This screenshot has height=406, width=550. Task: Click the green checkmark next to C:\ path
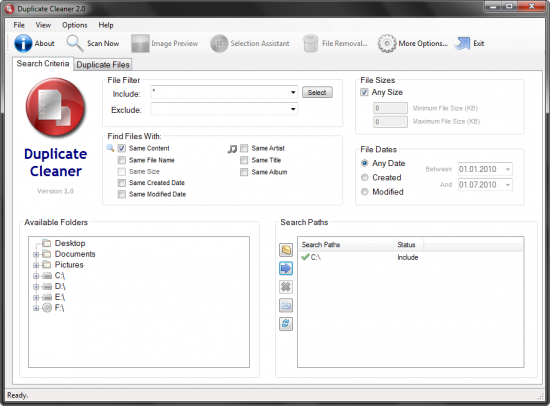305,257
